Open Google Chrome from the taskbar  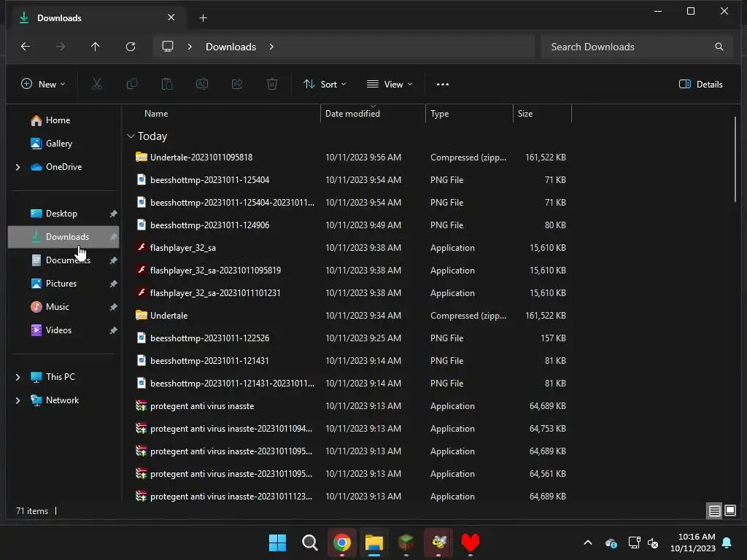tap(341, 542)
